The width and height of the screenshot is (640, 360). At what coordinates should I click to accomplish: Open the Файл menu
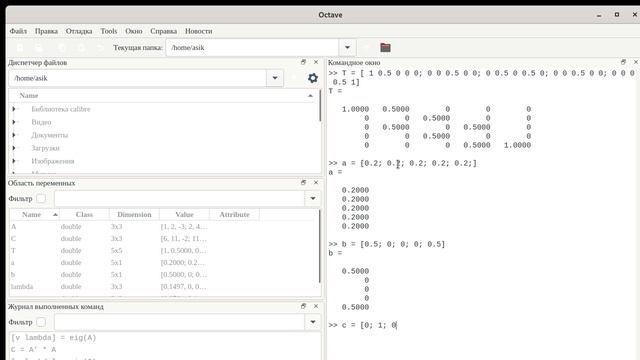(18, 31)
